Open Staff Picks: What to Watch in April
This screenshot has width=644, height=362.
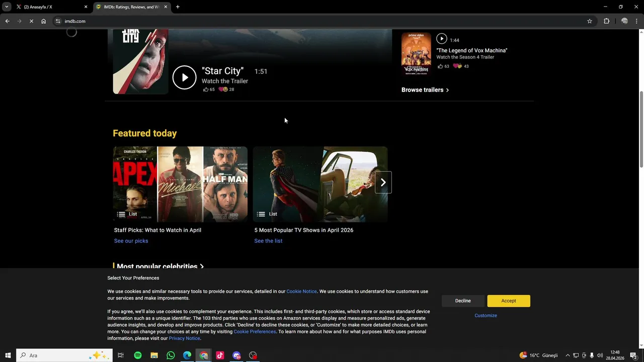(x=157, y=230)
